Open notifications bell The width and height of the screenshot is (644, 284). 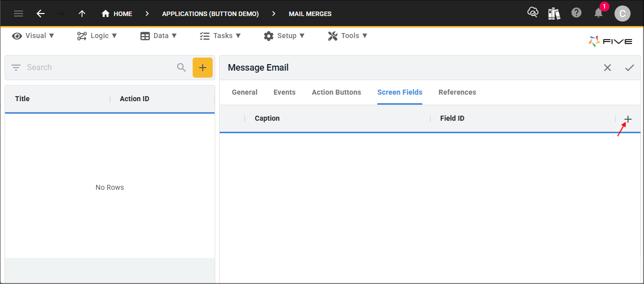click(598, 13)
